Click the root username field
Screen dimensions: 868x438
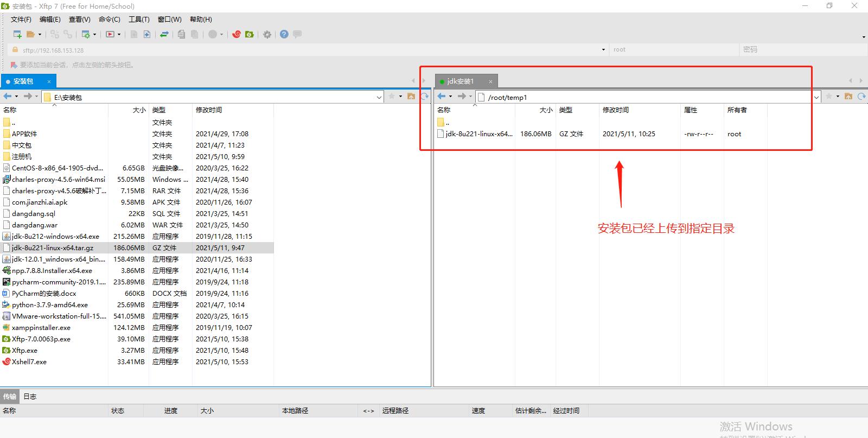click(x=674, y=49)
